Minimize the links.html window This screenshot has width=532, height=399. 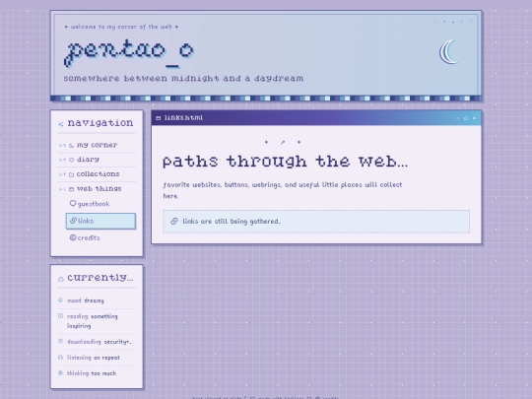tap(457, 118)
